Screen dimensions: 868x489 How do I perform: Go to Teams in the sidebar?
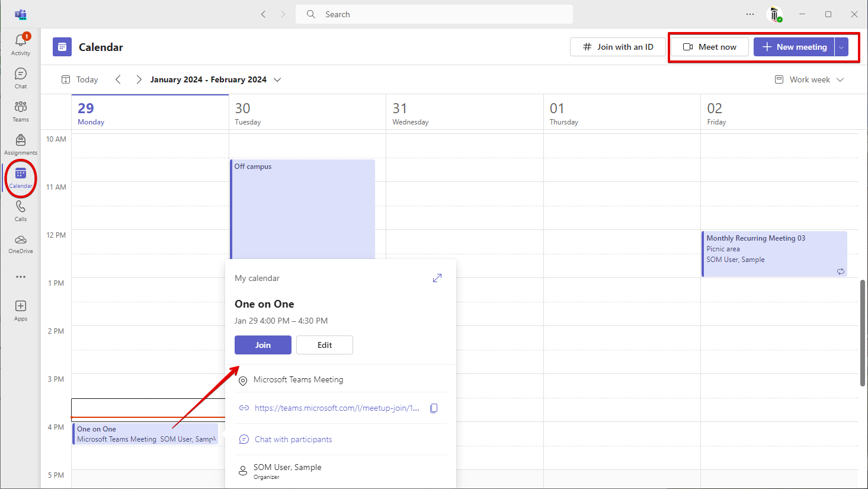click(21, 111)
